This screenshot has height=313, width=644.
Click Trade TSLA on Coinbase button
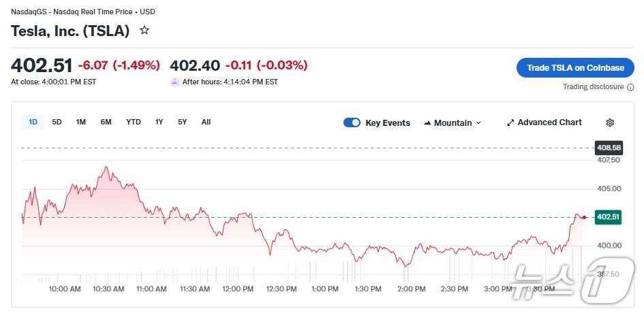click(575, 67)
